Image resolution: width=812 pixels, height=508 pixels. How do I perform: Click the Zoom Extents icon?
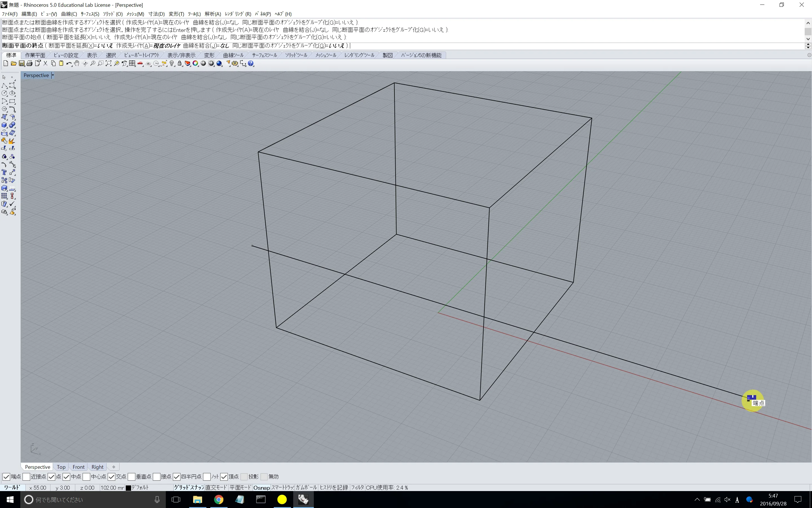tap(108, 63)
